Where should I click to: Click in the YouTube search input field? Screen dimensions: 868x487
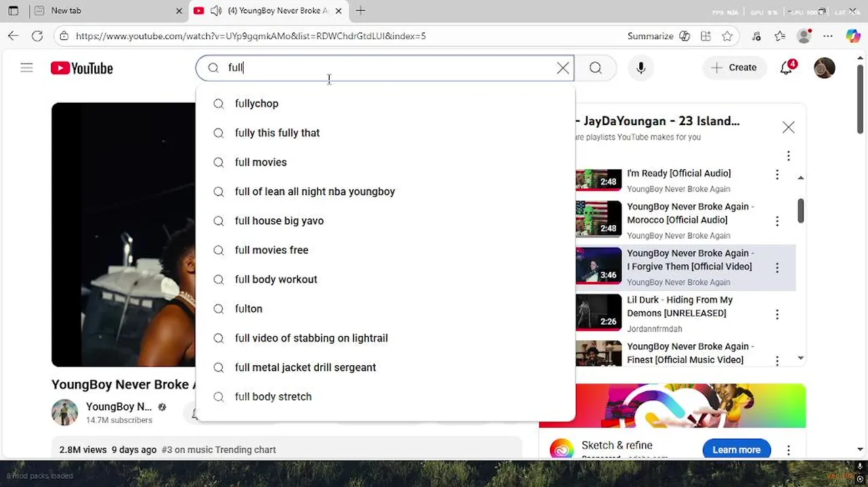click(x=386, y=68)
